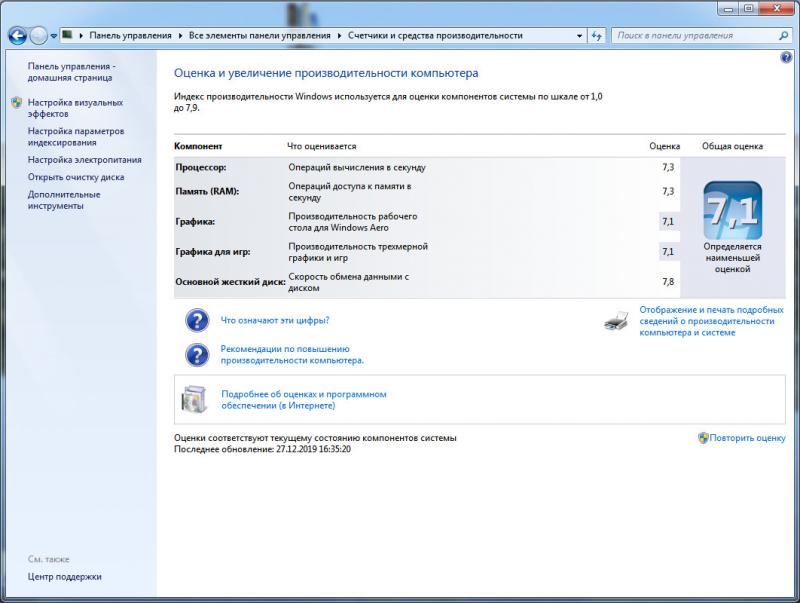The image size is (800, 603).
Task: Select 'Все элементы панели управления' breadcrumb
Action: click(x=259, y=36)
